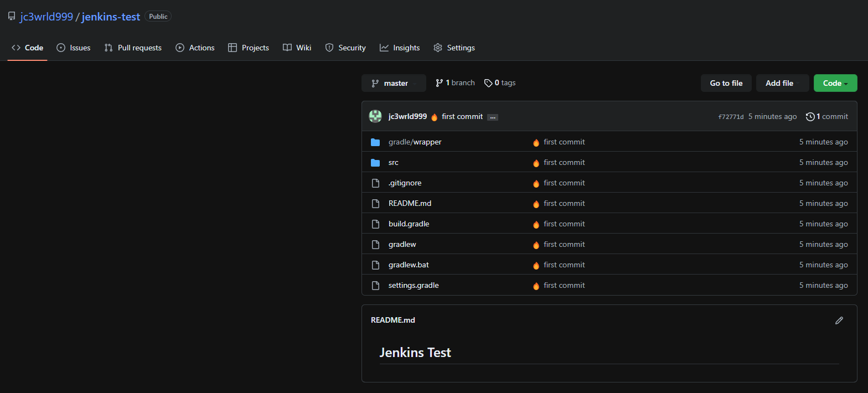Switch to the Projects tab

pyautogui.click(x=249, y=48)
